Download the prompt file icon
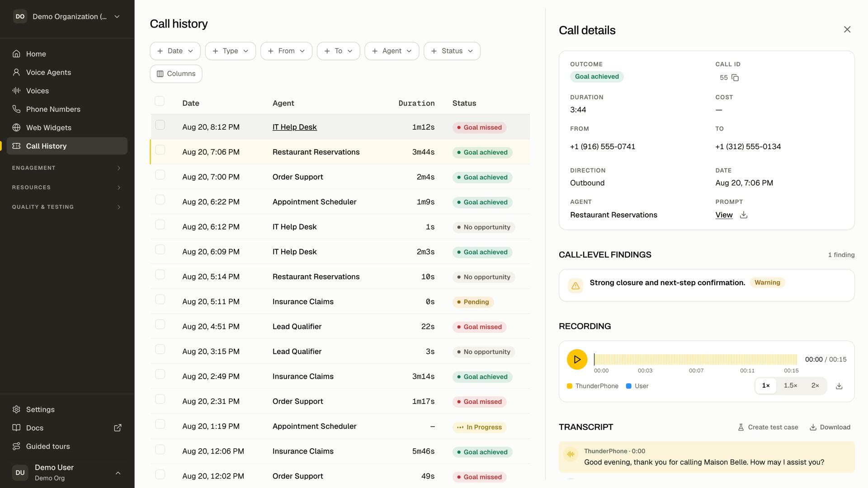The width and height of the screenshot is (868, 488). (x=744, y=215)
